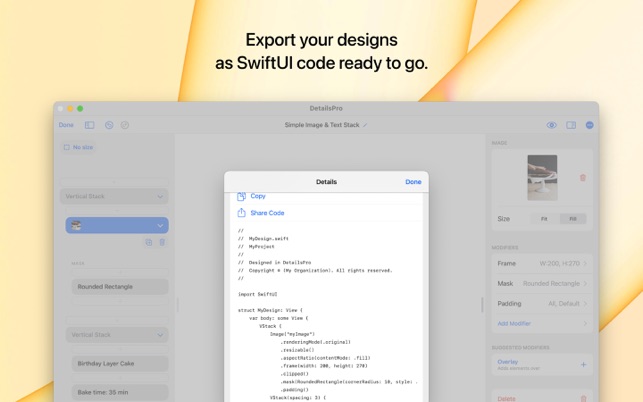Click the No size canvas icon
Screen dimensions: 643x402
pos(66,147)
